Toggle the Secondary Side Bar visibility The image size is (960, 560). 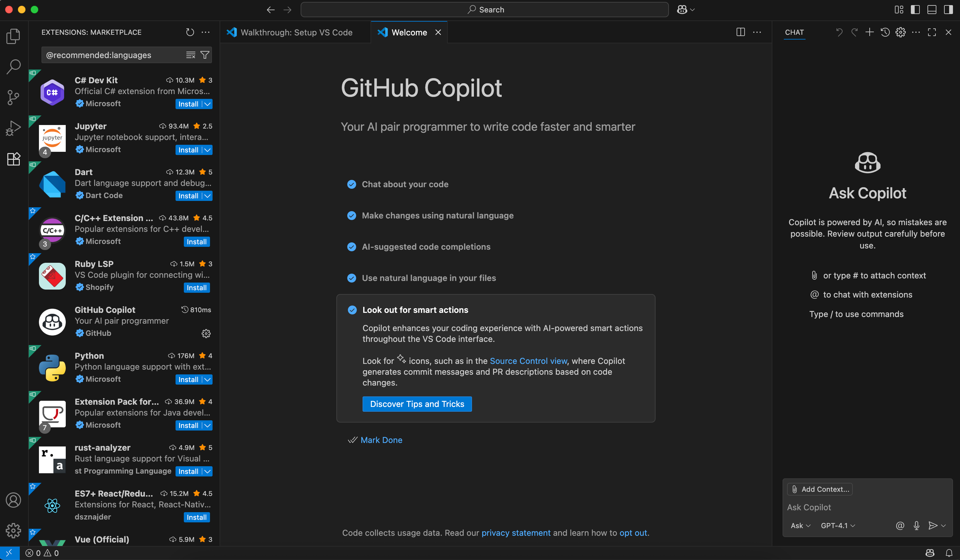(948, 10)
